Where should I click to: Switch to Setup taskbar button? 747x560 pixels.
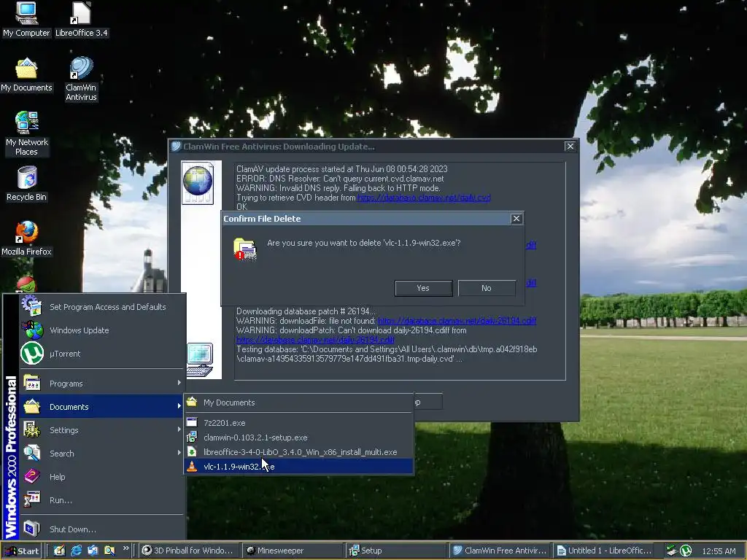[x=395, y=551]
